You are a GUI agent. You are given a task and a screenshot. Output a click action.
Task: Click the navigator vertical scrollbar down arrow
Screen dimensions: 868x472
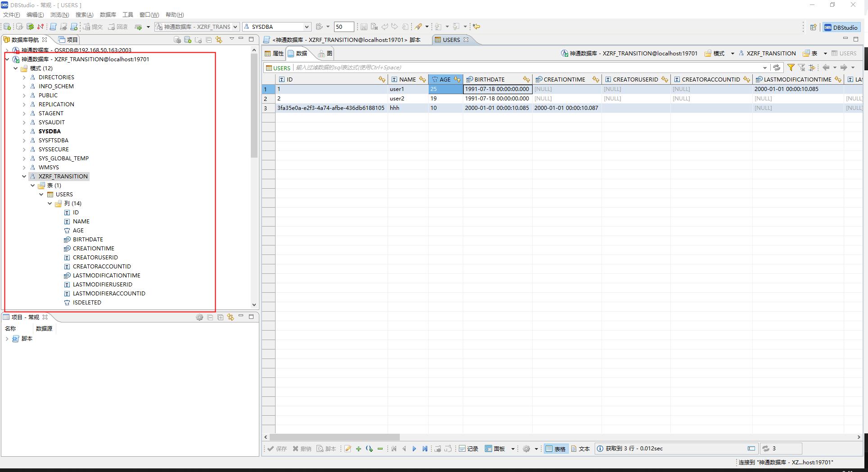tap(254, 305)
